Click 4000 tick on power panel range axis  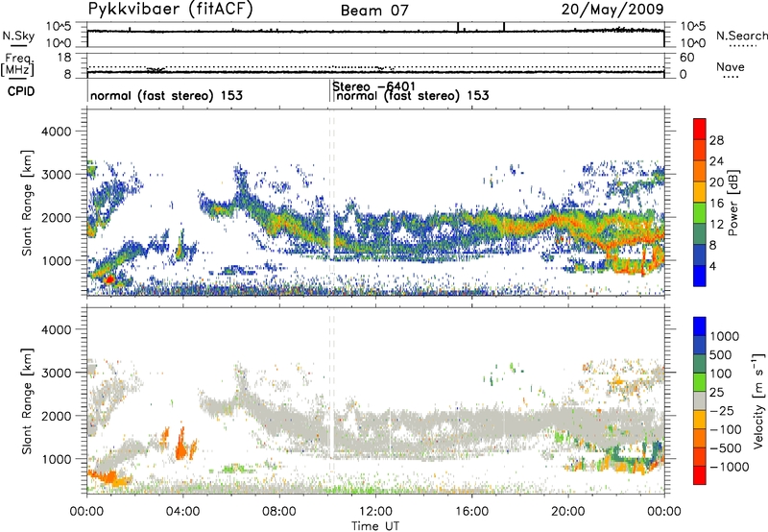coord(57,132)
